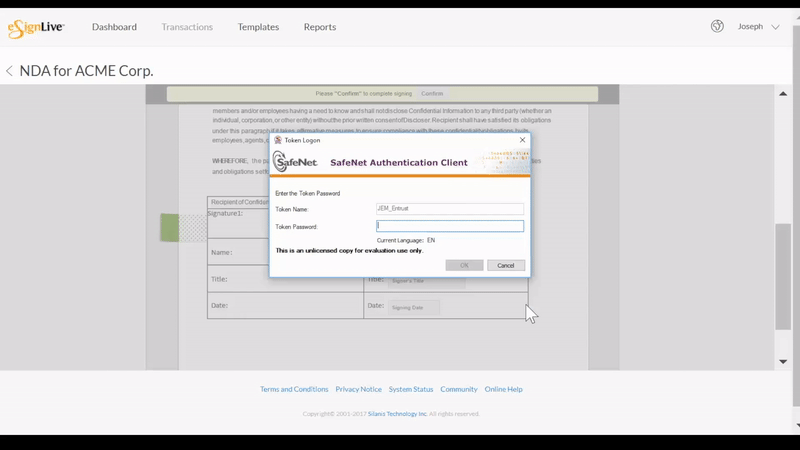Viewport: 800px width, 450px height.
Task: Open the Silanis Technology Inc. link
Action: click(397, 414)
